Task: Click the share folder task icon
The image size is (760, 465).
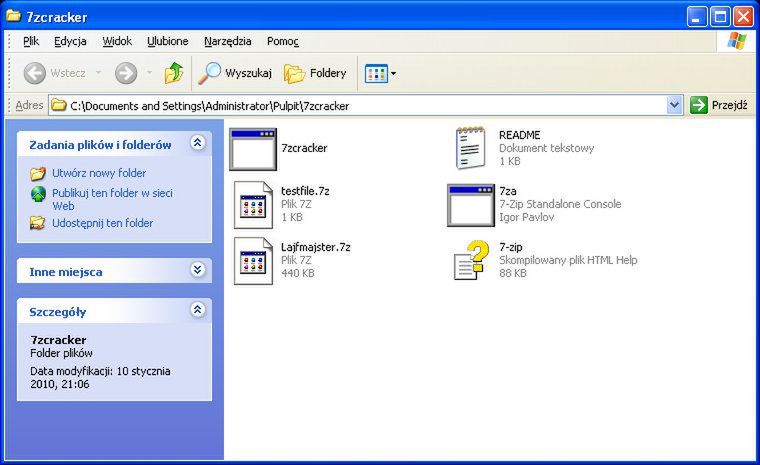Action: coord(38,223)
